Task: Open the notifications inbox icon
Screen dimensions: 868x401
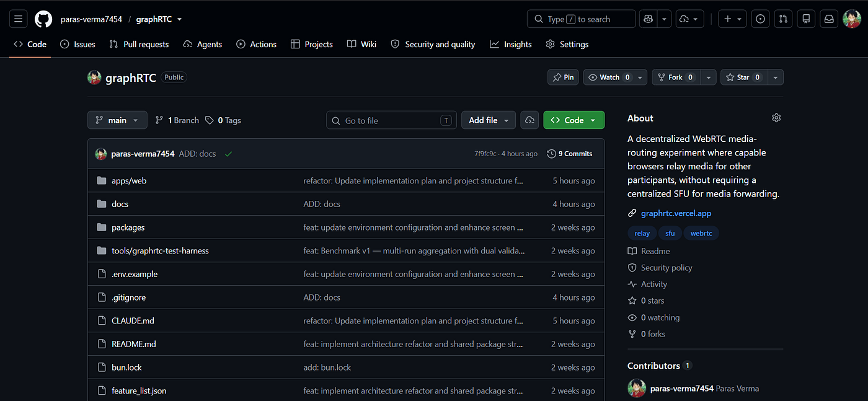Action: 828,19
